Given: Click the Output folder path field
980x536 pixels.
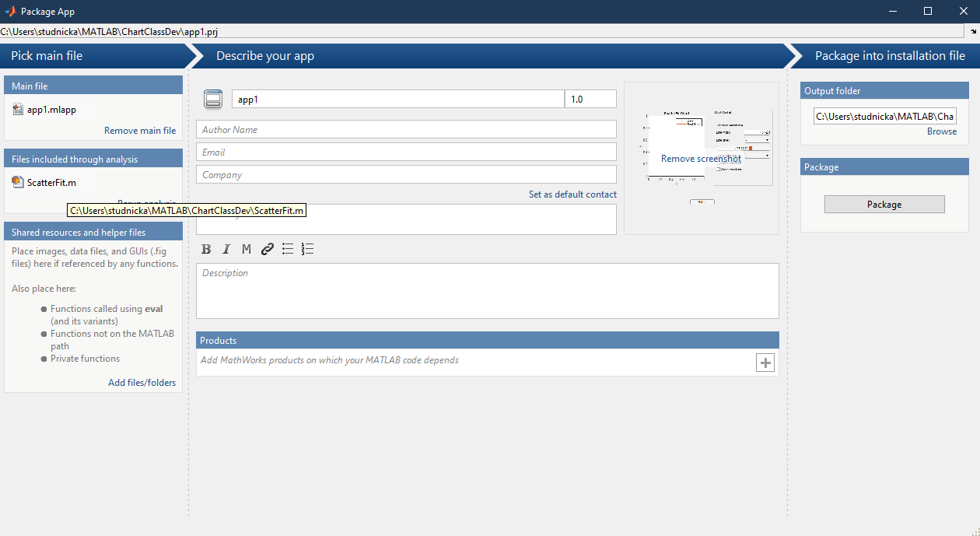Looking at the screenshot, I should click(x=886, y=116).
